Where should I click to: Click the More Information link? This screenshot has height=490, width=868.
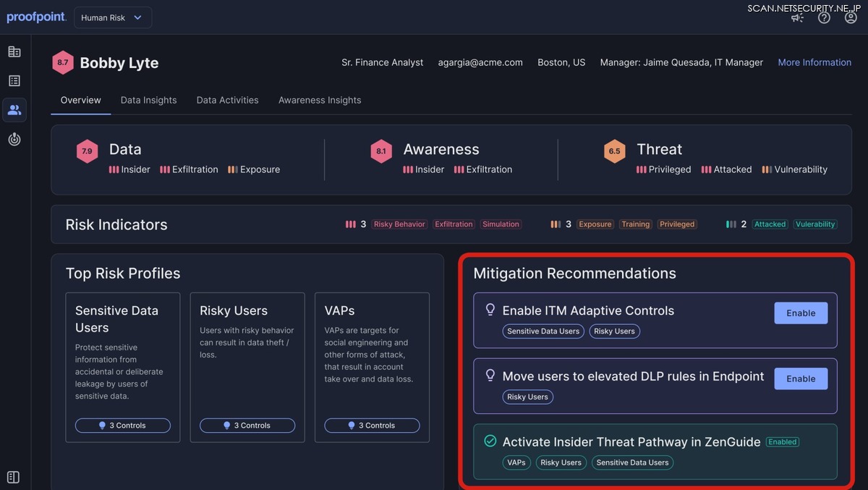[x=814, y=62]
